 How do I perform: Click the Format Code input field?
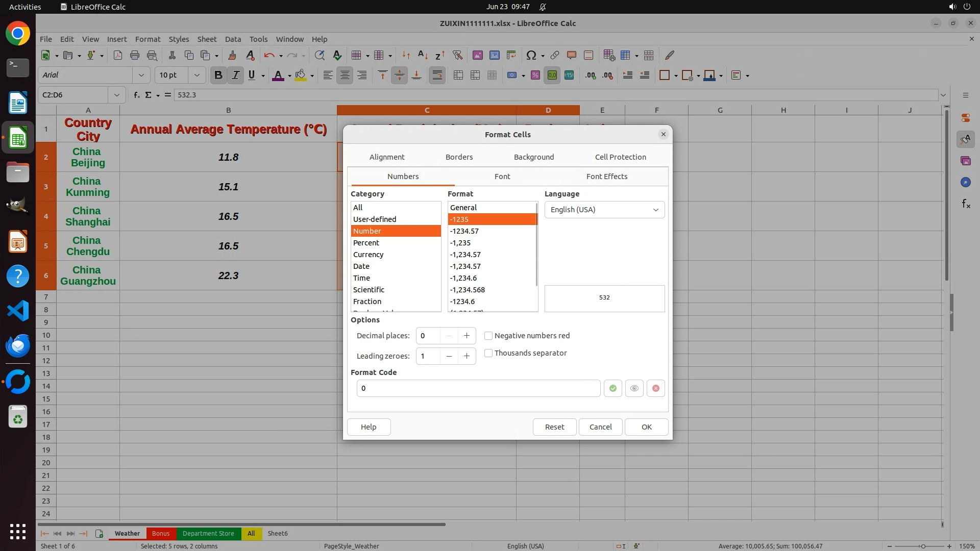[x=478, y=388]
